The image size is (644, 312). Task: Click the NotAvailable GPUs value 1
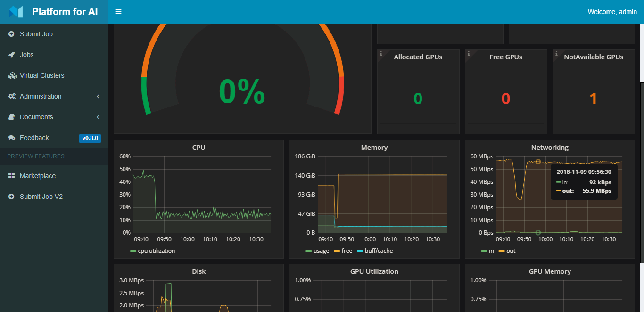tap(594, 99)
